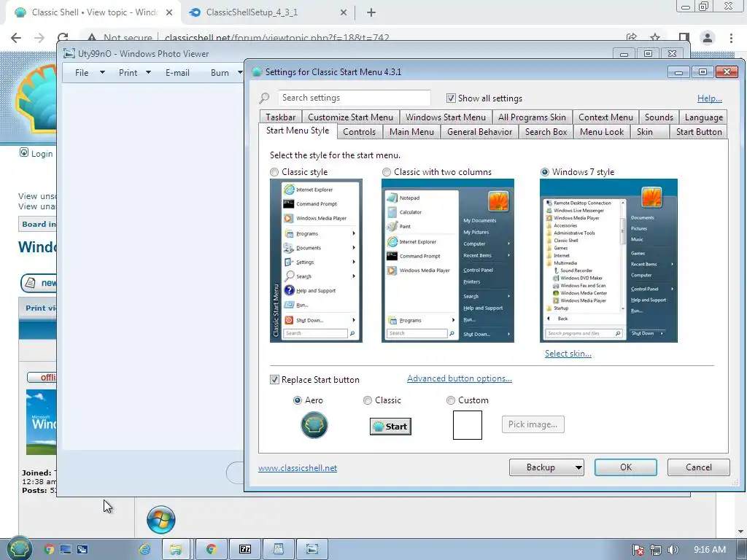The width and height of the screenshot is (747, 560).
Task: Select the Windows 7 style radio button
Action: (544, 172)
